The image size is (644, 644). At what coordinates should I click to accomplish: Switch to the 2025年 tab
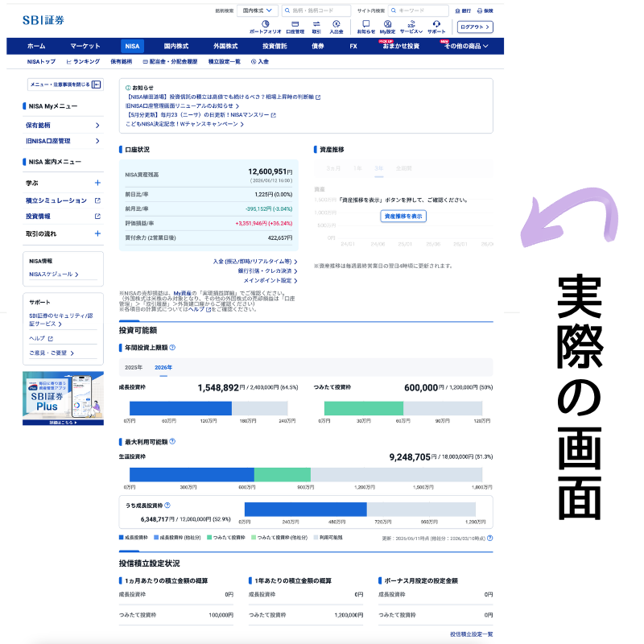point(134,367)
